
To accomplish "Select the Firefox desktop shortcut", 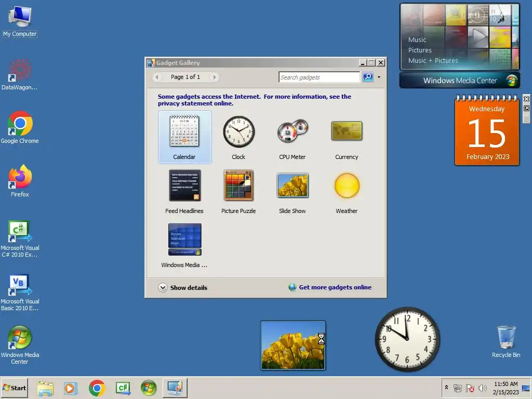I will point(20,181).
